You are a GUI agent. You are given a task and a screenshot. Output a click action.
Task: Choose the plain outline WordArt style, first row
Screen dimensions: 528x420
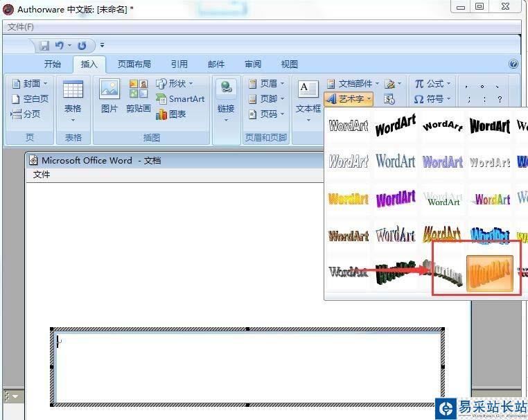(349, 125)
